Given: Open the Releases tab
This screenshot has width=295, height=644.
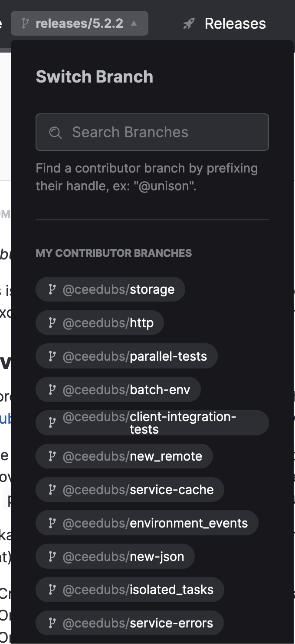Looking at the screenshot, I should click(235, 23).
